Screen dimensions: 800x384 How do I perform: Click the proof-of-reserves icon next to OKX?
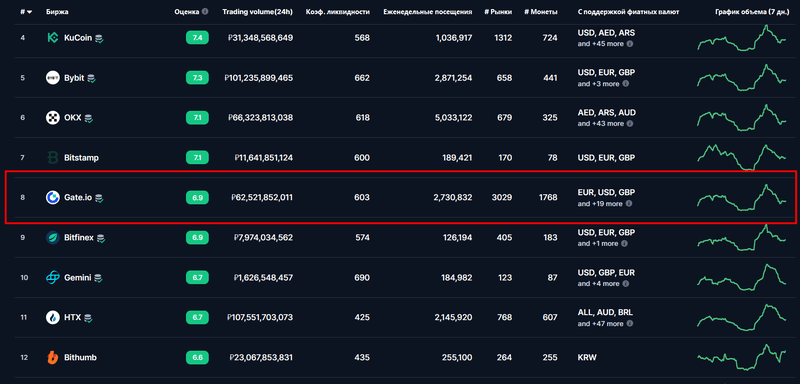click(x=89, y=118)
